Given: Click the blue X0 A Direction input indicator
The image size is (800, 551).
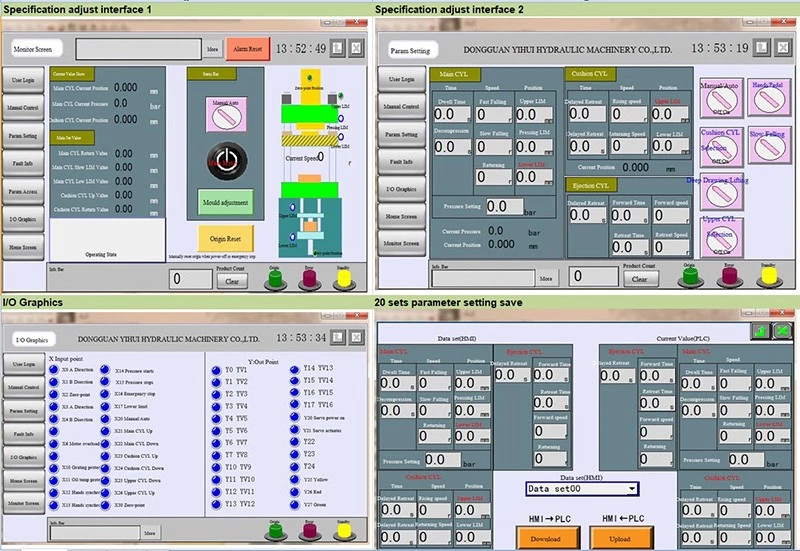Looking at the screenshot, I should coord(54,369).
